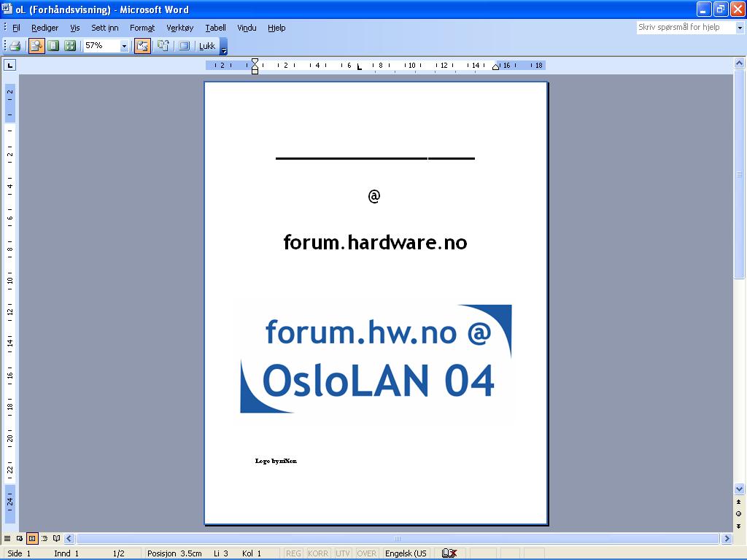Viewport: 747px width, 560px height.
Task: Open the Hjelp menu
Action: (x=276, y=28)
